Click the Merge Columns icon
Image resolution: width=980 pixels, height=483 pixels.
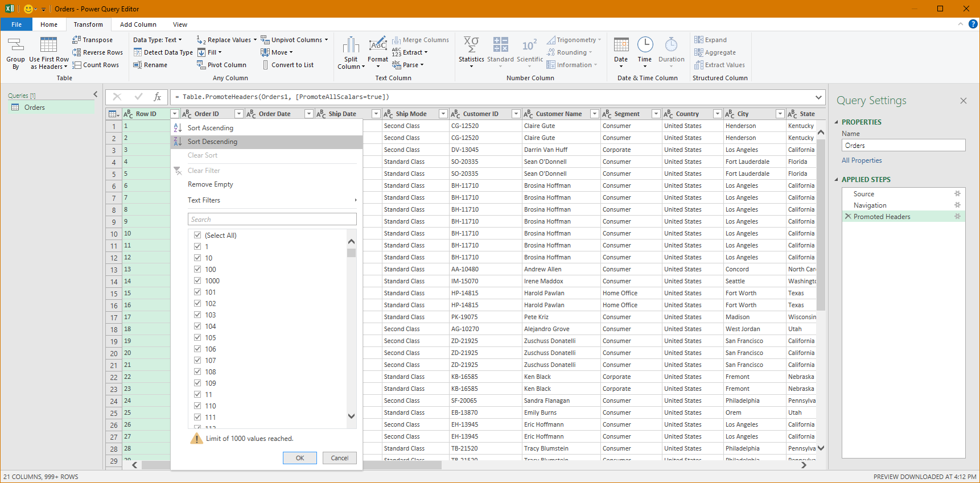tap(397, 40)
